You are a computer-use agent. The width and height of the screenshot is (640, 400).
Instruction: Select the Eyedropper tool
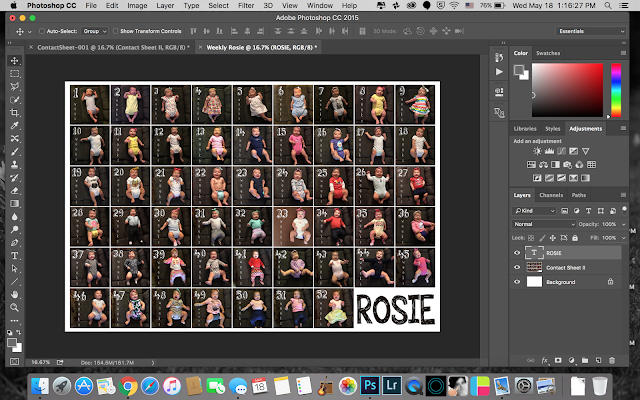pyautogui.click(x=15, y=125)
